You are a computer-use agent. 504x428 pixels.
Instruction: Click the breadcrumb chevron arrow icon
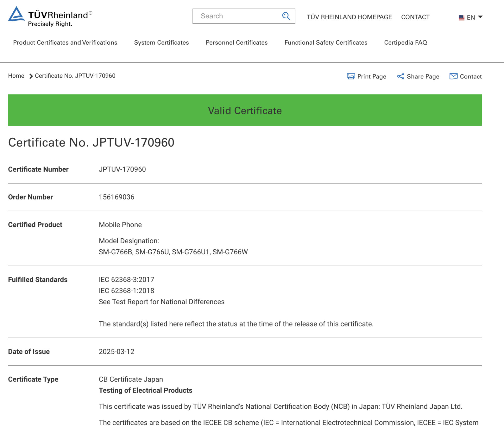31,76
